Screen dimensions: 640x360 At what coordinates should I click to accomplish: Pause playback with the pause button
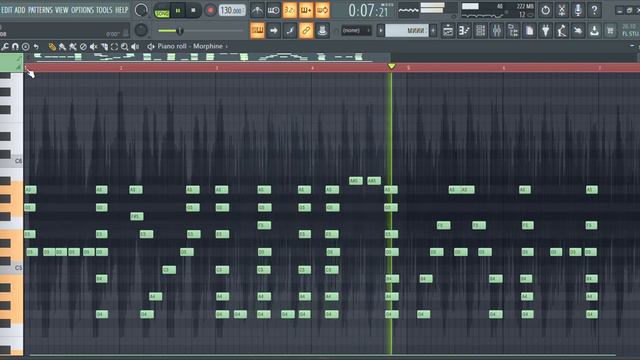point(178,11)
